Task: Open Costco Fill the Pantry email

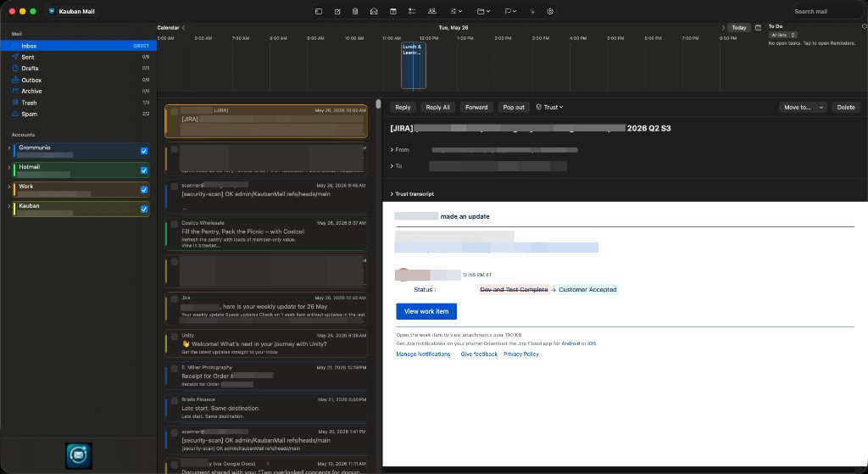Action: 265,234
